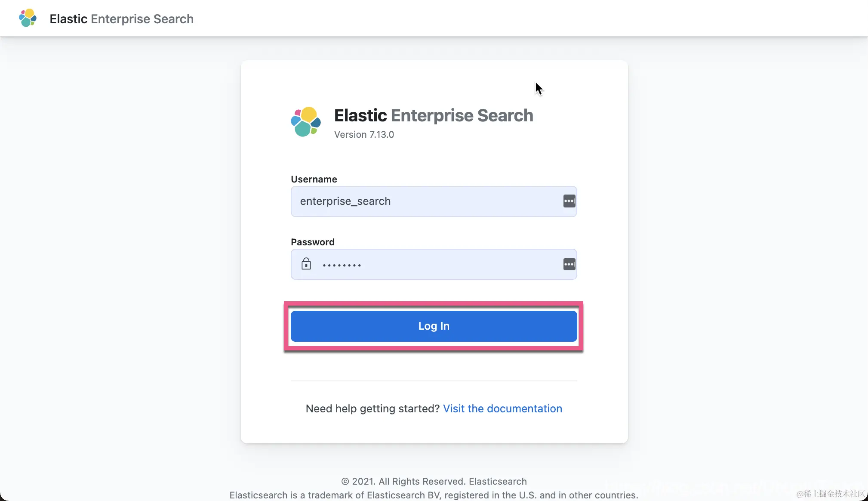Open the password manager icon in the Username field
Image resolution: width=868 pixels, height=501 pixels.
point(569,201)
